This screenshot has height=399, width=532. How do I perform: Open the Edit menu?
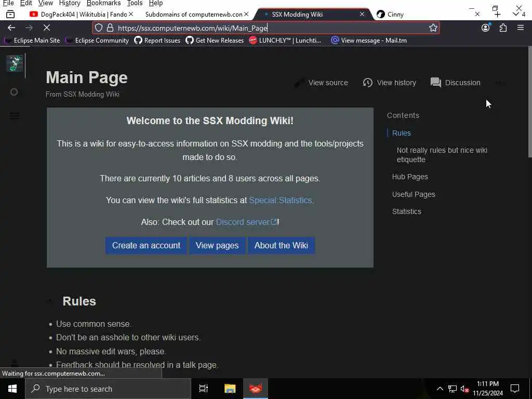26,3
